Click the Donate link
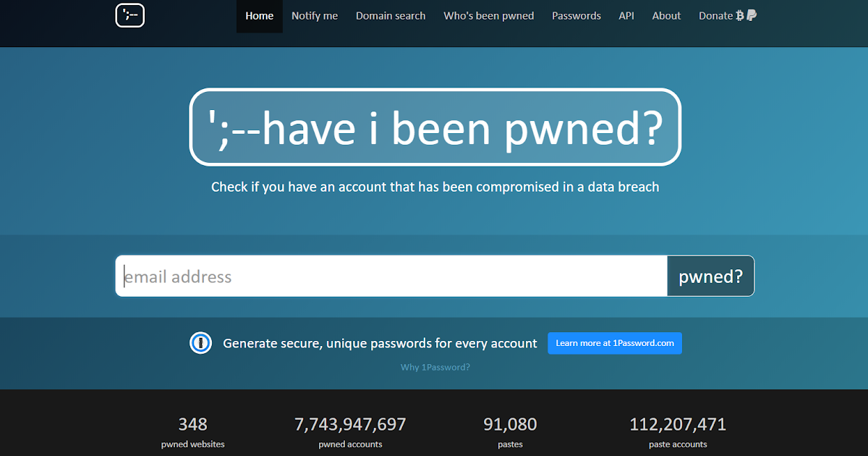This screenshot has width=868, height=456. (727, 15)
